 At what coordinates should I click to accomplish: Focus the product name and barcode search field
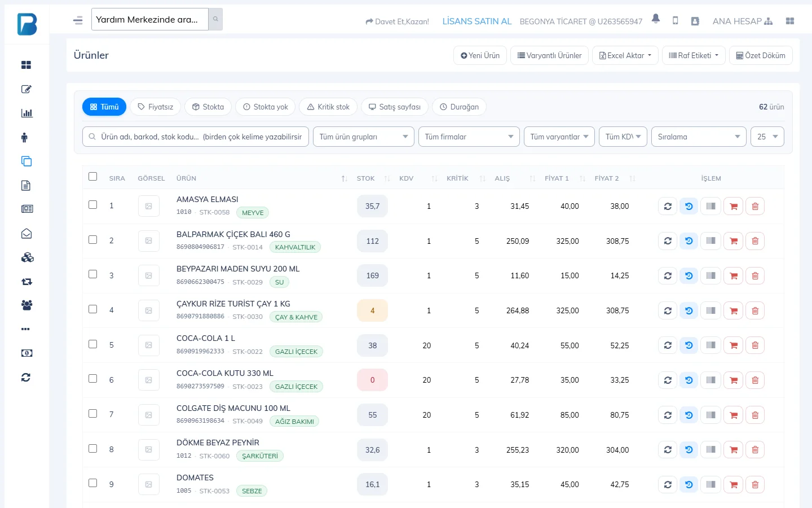click(196, 137)
